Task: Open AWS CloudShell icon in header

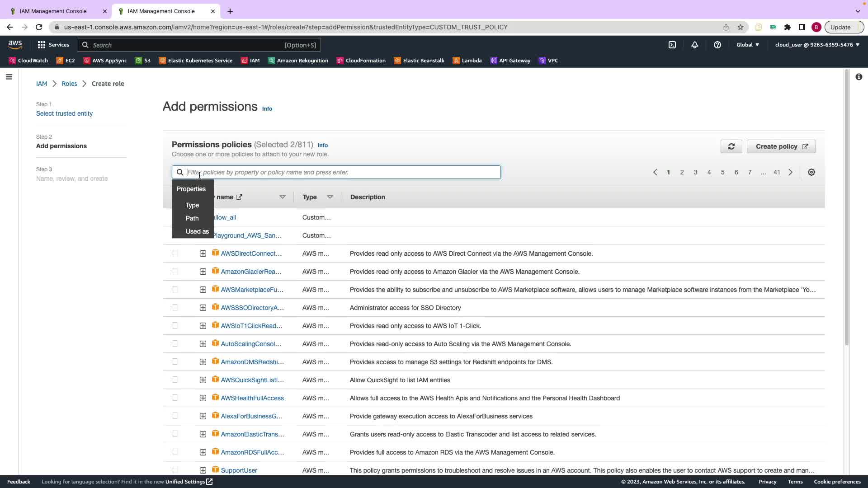Action: 672,45
